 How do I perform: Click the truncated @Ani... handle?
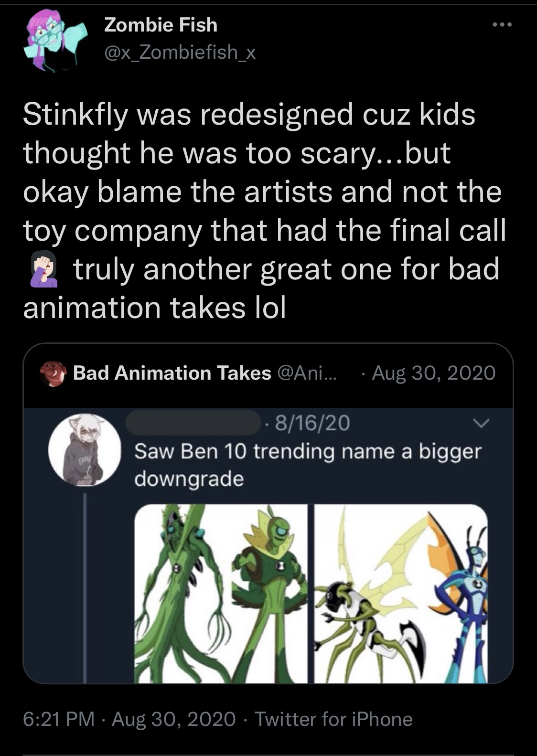(x=306, y=373)
